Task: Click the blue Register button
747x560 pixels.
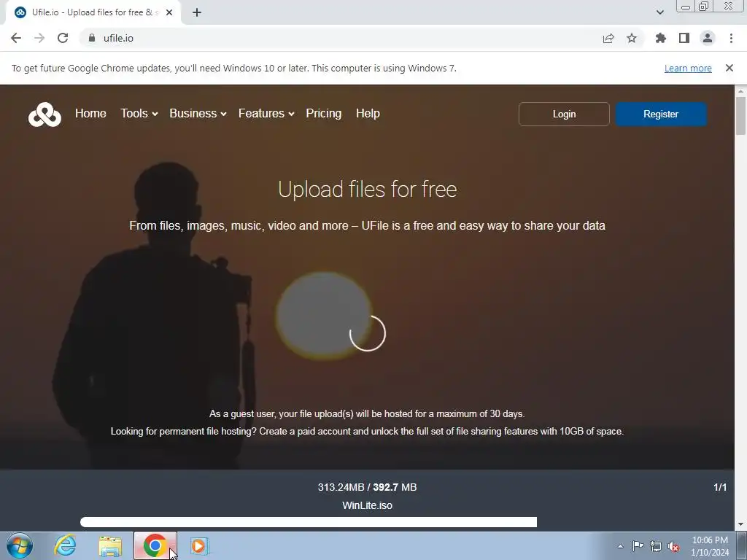Action: point(661,114)
